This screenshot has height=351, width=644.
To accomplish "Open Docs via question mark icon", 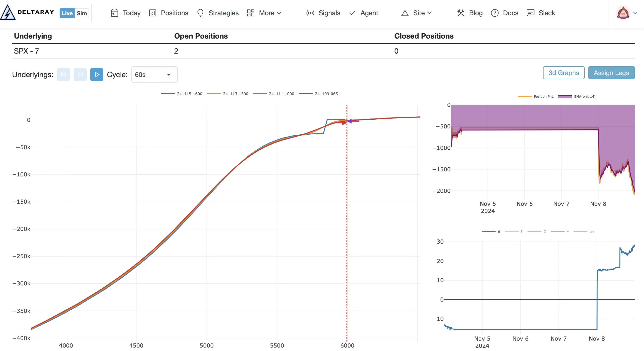I will tap(495, 13).
